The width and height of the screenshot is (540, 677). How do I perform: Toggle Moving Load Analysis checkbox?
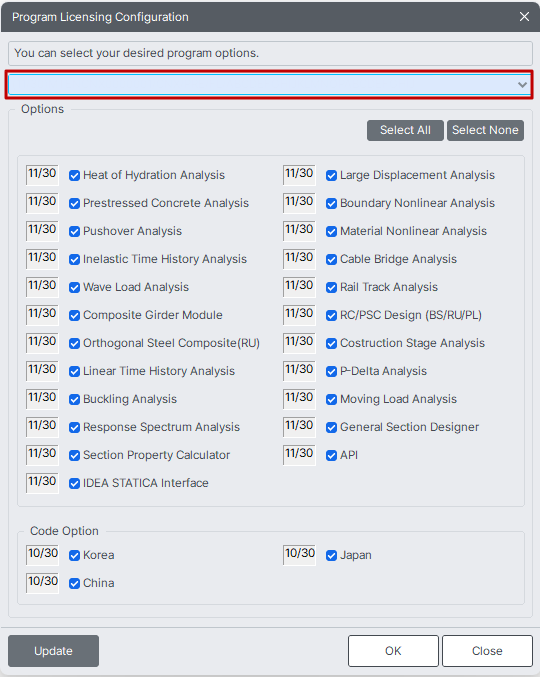[x=331, y=399]
